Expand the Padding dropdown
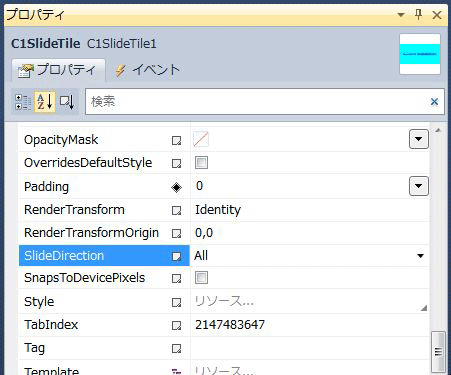The height and width of the screenshot is (375, 451). 419,186
